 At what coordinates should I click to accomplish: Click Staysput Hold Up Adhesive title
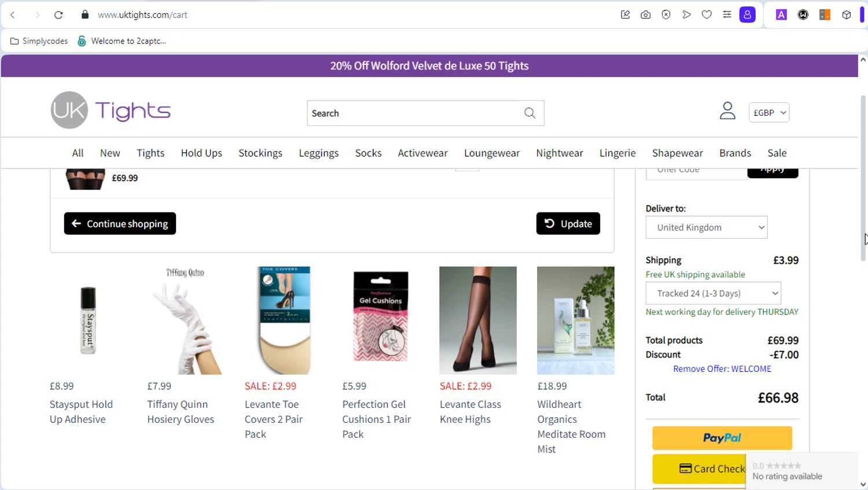(x=81, y=412)
